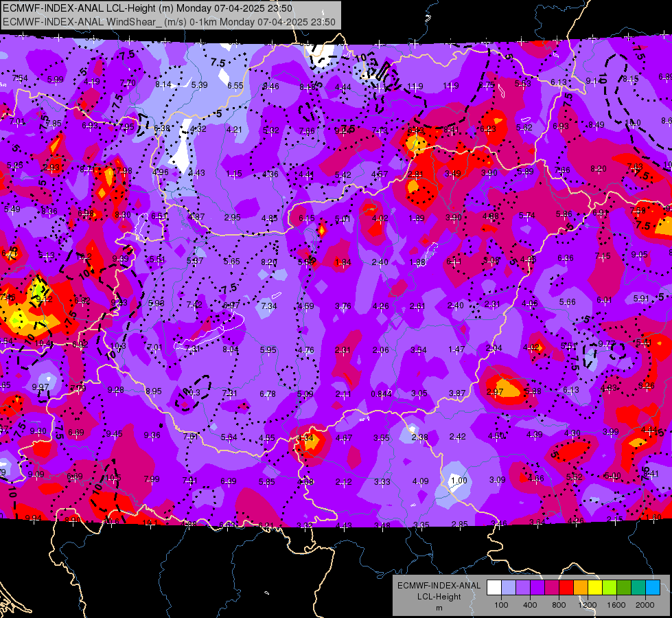Click the grid value 2.38
This screenshot has height=618, width=672.
419,437
